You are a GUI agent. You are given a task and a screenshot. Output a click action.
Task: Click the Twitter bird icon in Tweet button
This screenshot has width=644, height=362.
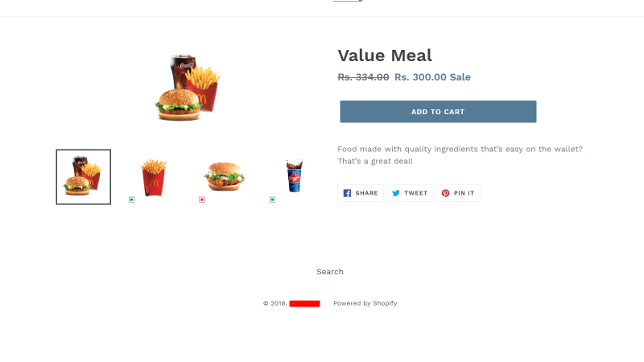tap(396, 193)
